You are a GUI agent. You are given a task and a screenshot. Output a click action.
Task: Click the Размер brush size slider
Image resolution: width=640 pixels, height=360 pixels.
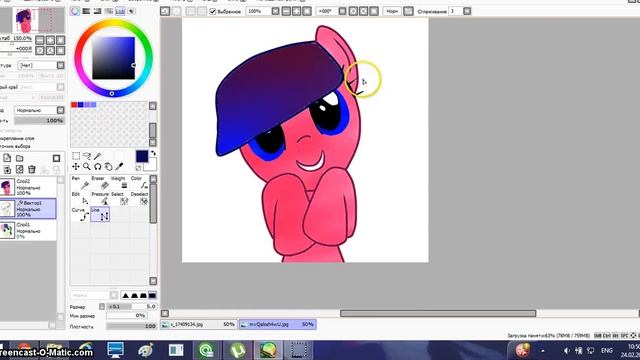131,306
